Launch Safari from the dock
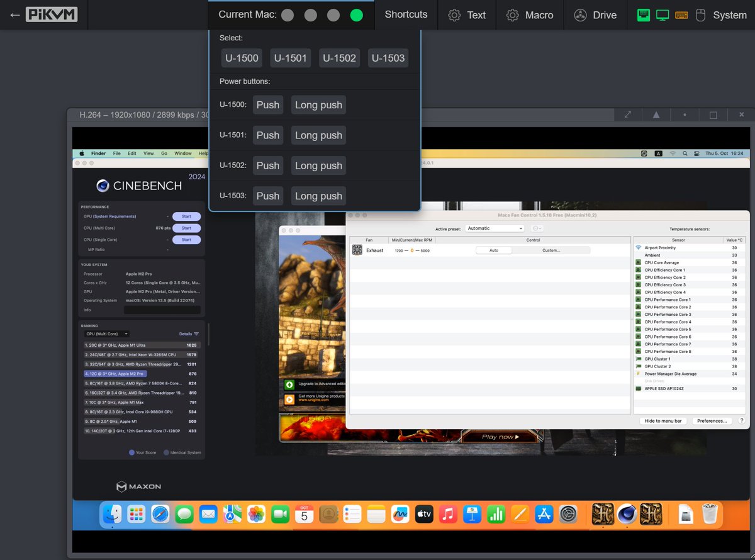 [160, 514]
